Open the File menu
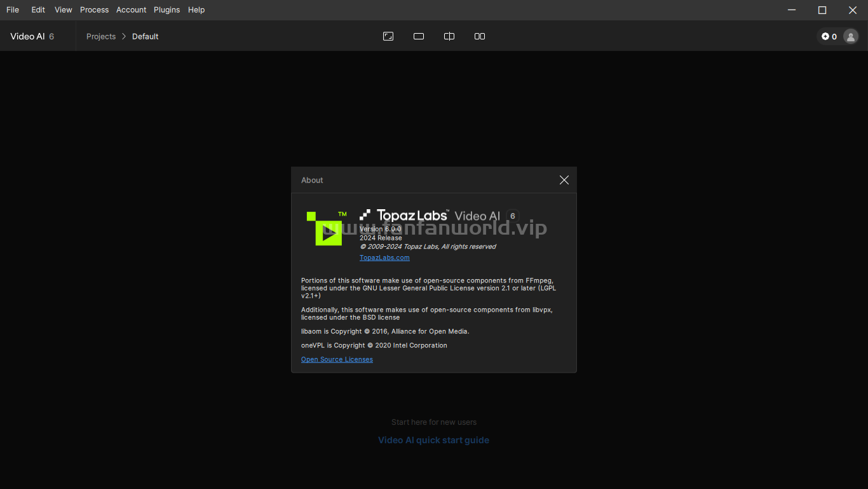Viewport: 868px width, 489px height. [13, 10]
